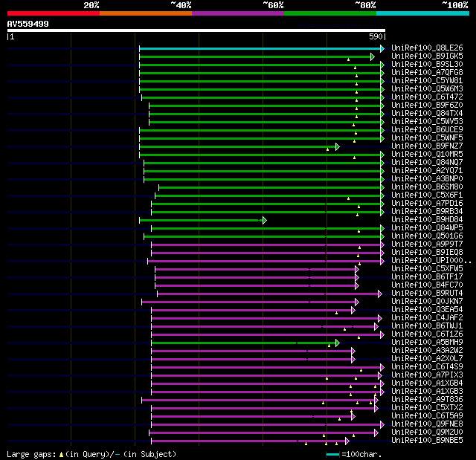Click UniRef100_C5X6F1 label
This screenshot has width=476, height=460.
click(427, 195)
